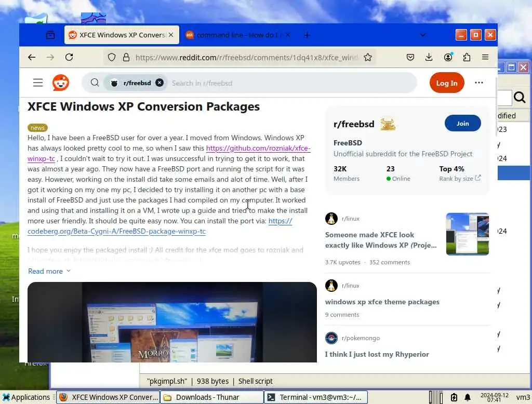Open the post's screenshot image

click(172, 322)
